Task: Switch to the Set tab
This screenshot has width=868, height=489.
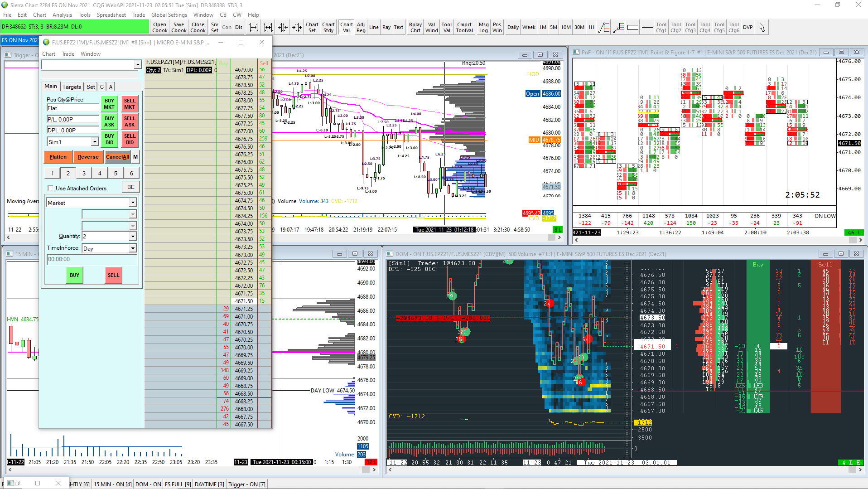Action: (91, 87)
